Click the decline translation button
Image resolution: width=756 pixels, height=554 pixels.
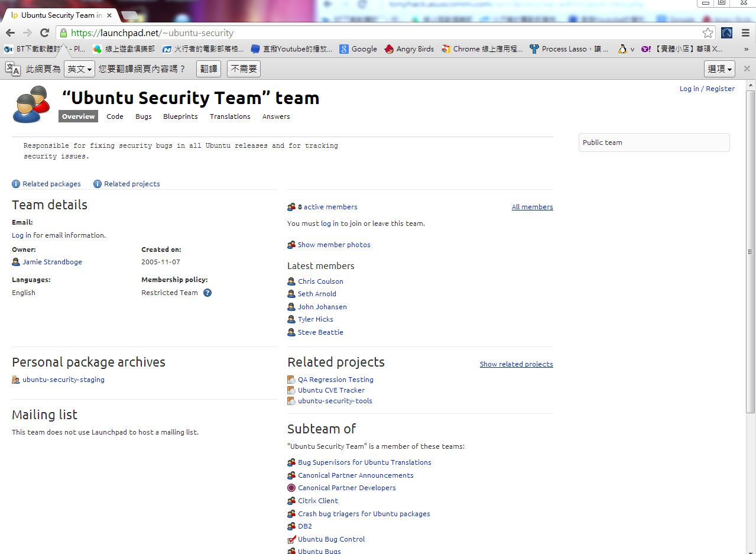pyautogui.click(x=244, y=69)
